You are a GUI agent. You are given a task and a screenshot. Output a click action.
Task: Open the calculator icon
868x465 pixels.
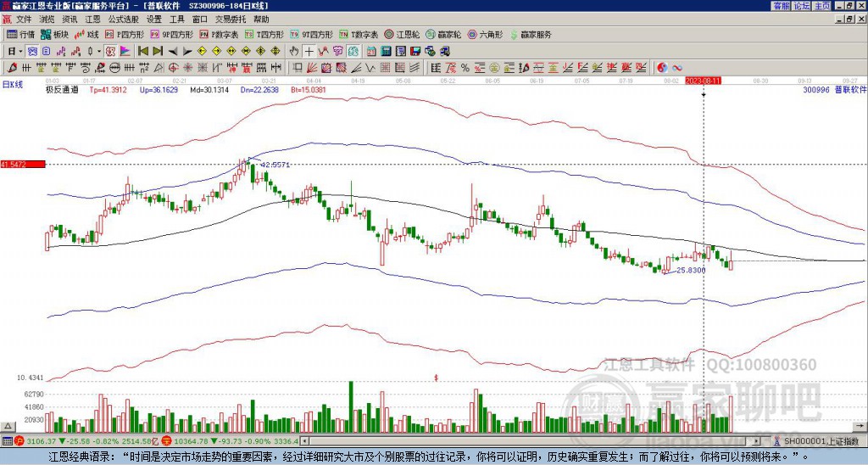[x=386, y=52]
